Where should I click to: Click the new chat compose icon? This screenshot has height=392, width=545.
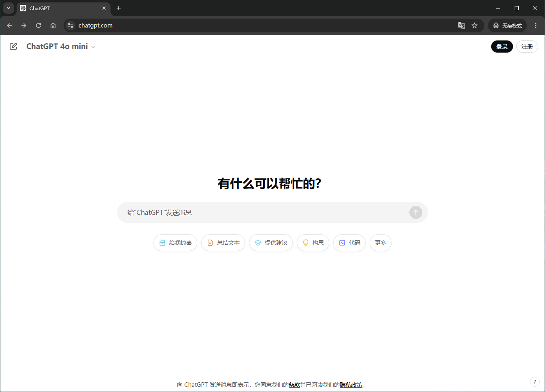coord(13,47)
